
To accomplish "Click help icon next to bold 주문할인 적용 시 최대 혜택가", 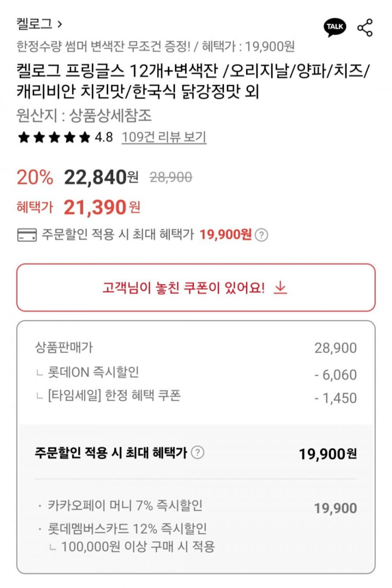I will click(x=199, y=453).
